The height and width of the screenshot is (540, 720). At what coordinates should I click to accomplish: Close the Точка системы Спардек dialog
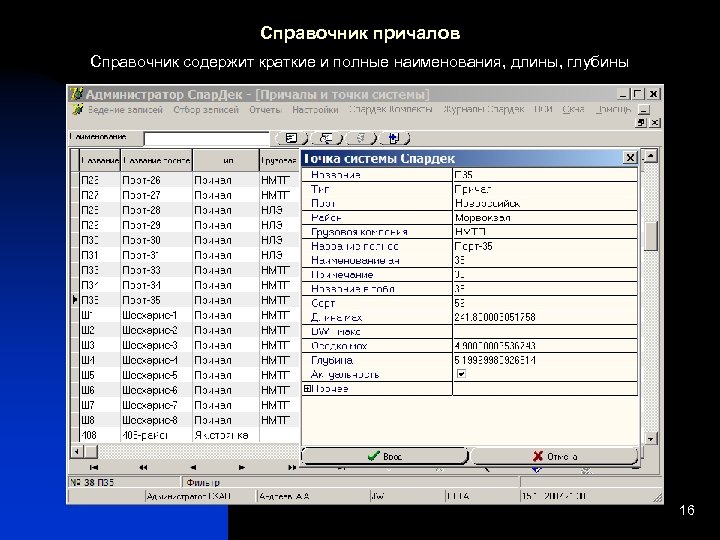click(630, 158)
